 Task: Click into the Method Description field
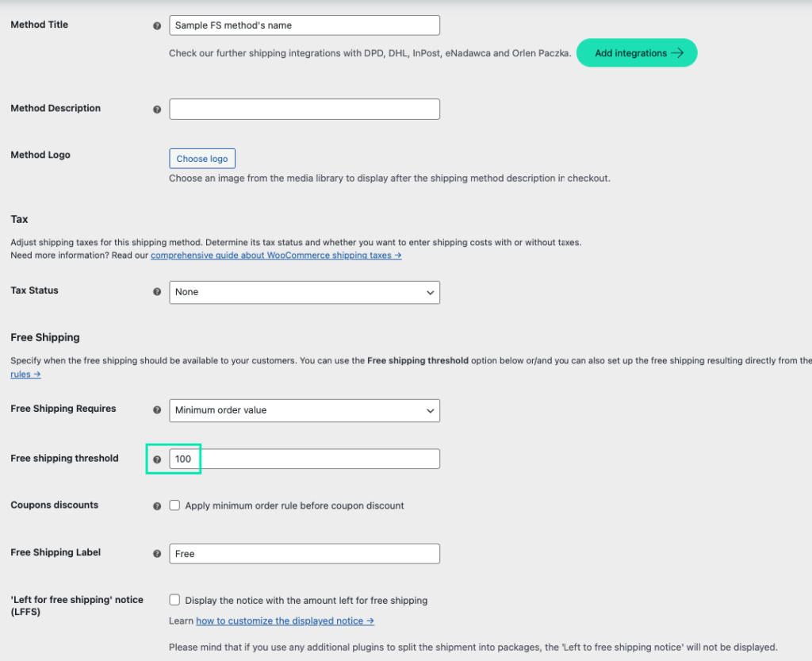click(304, 109)
